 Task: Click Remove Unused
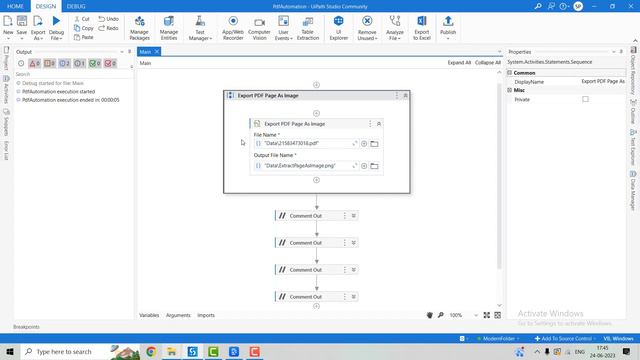point(367,28)
